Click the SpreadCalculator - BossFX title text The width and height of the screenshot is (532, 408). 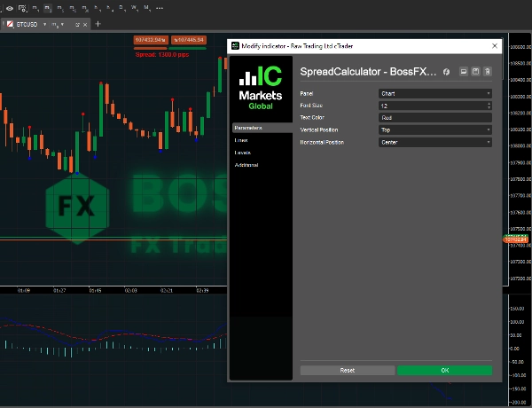pos(368,72)
